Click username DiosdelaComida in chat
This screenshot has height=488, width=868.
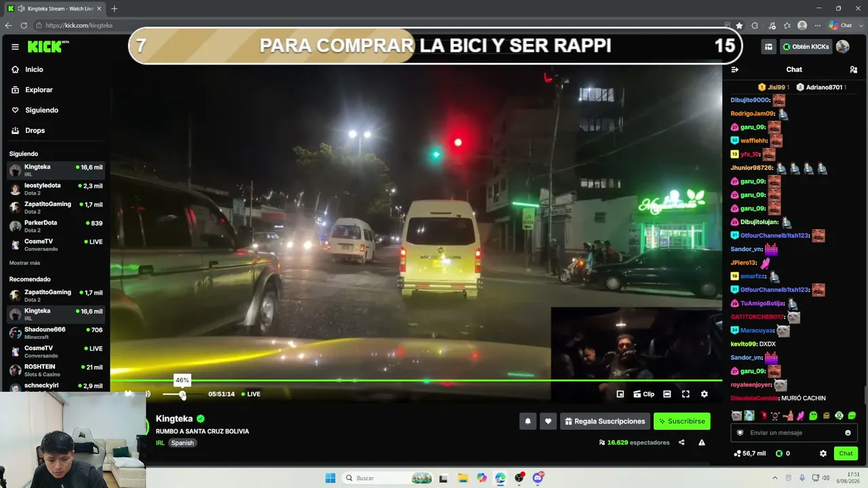[755, 398]
